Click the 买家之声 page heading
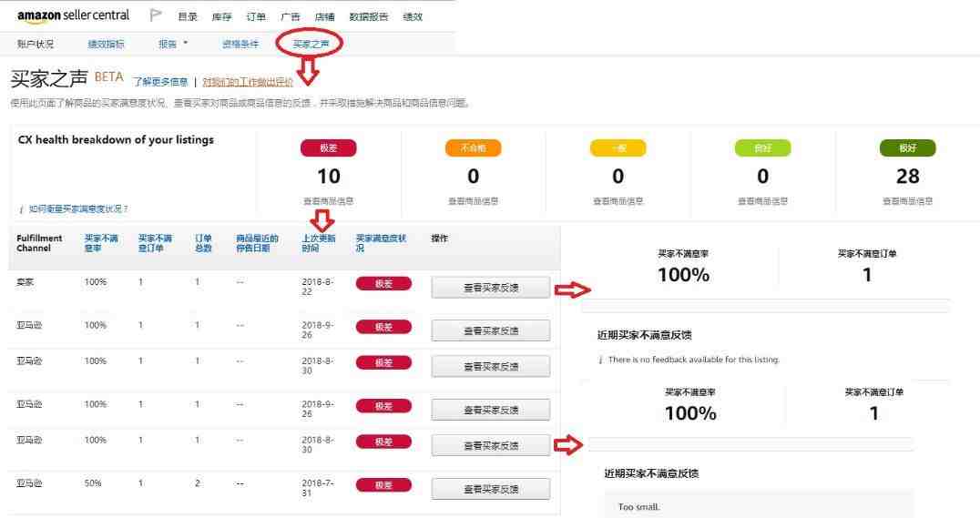The width and height of the screenshot is (980, 518). (x=49, y=78)
